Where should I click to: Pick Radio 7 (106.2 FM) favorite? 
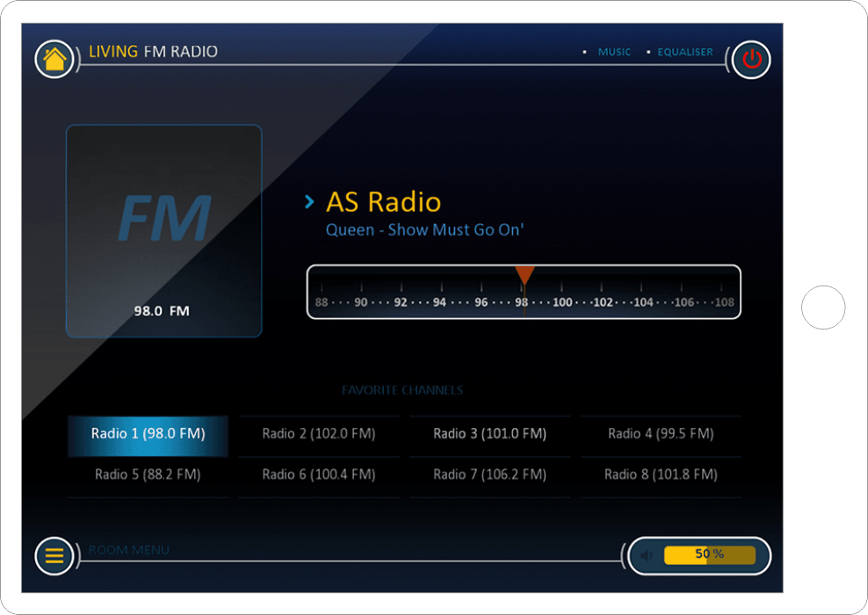489,474
